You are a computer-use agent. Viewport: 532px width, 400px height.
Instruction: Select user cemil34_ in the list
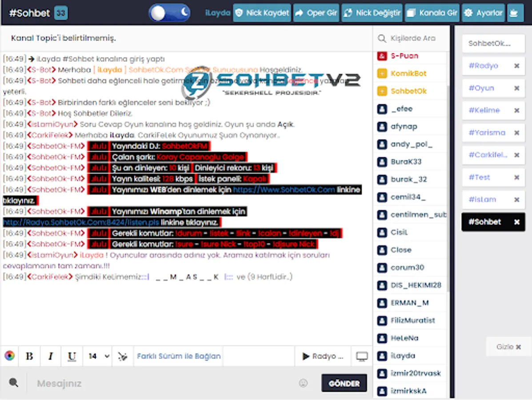point(408,197)
